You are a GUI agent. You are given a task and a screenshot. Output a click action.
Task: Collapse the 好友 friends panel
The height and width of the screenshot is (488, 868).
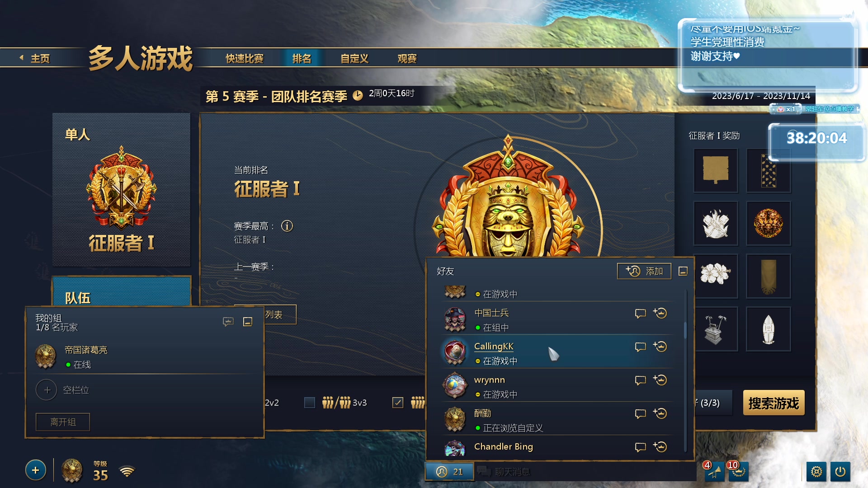point(683,271)
